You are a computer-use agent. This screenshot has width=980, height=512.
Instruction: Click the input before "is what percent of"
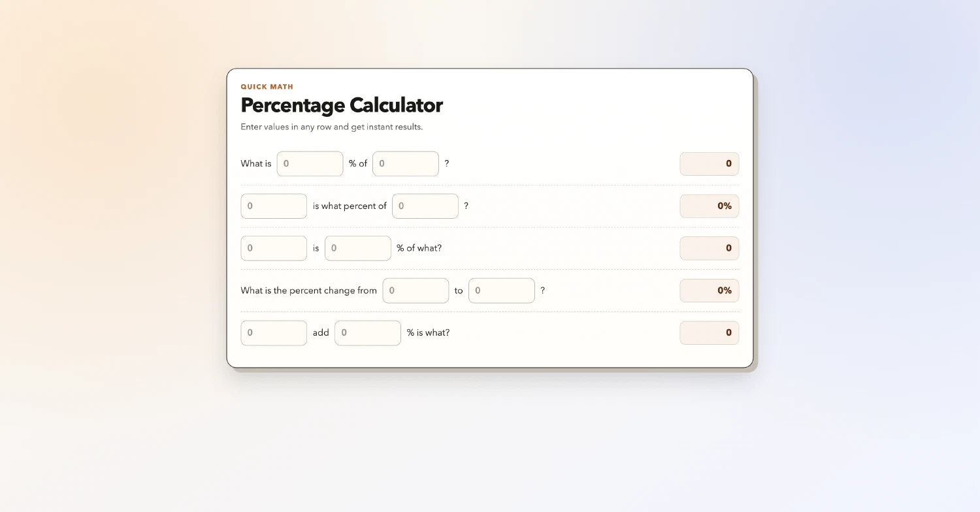click(x=274, y=206)
